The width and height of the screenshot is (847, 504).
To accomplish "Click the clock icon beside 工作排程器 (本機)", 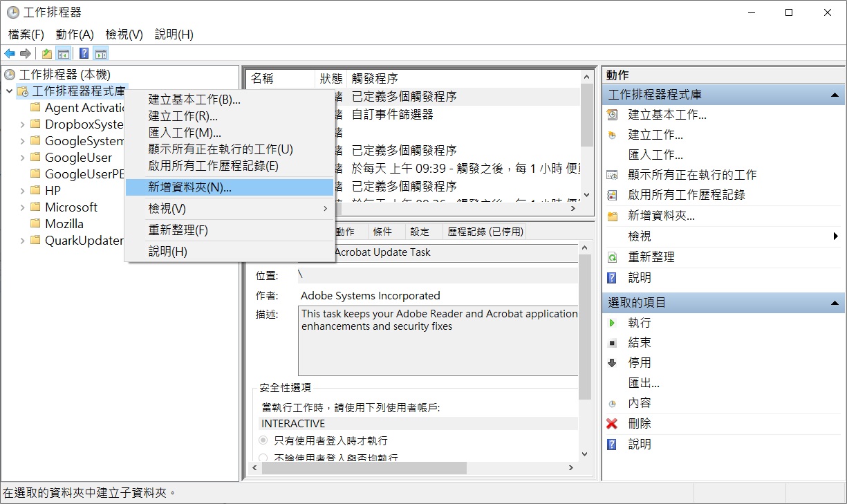I will pyautogui.click(x=10, y=75).
